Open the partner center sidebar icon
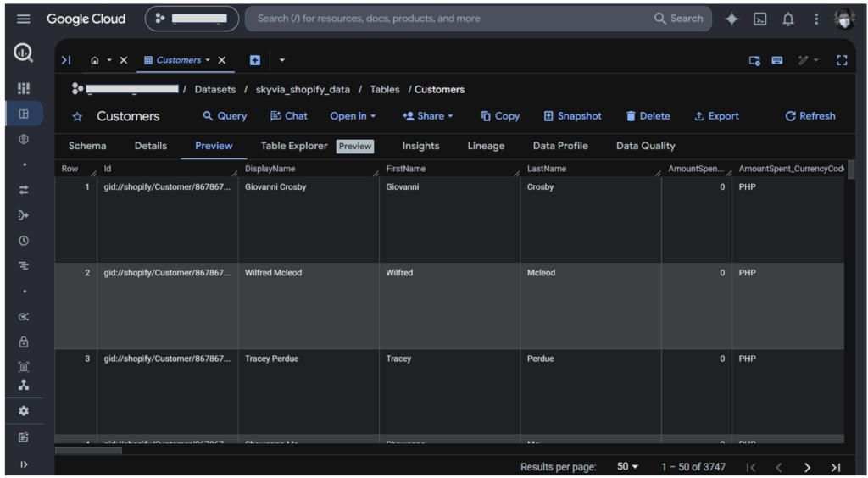 (x=23, y=385)
